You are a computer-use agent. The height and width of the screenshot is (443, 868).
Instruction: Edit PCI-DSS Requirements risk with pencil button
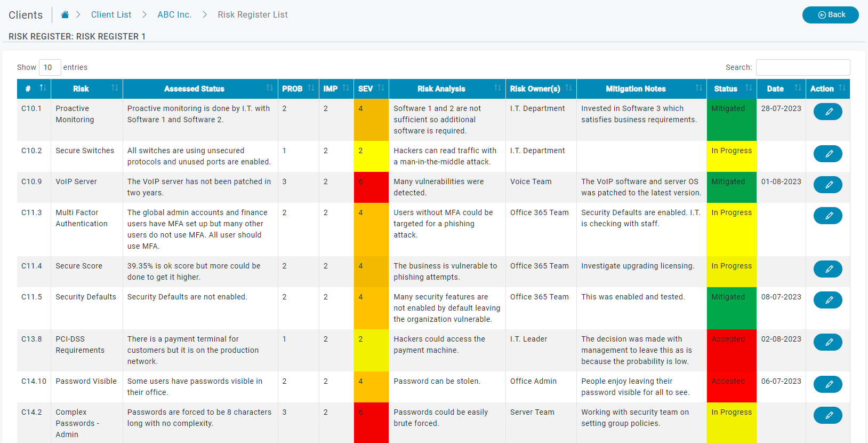point(827,342)
